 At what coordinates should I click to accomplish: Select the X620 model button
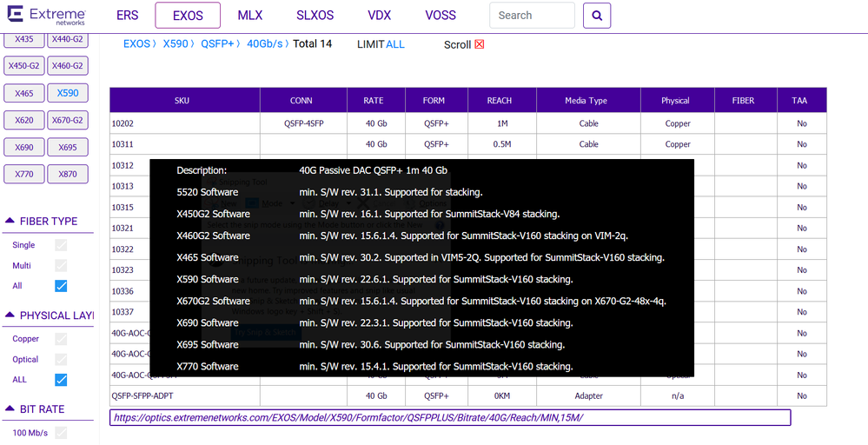click(x=23, y=120)
